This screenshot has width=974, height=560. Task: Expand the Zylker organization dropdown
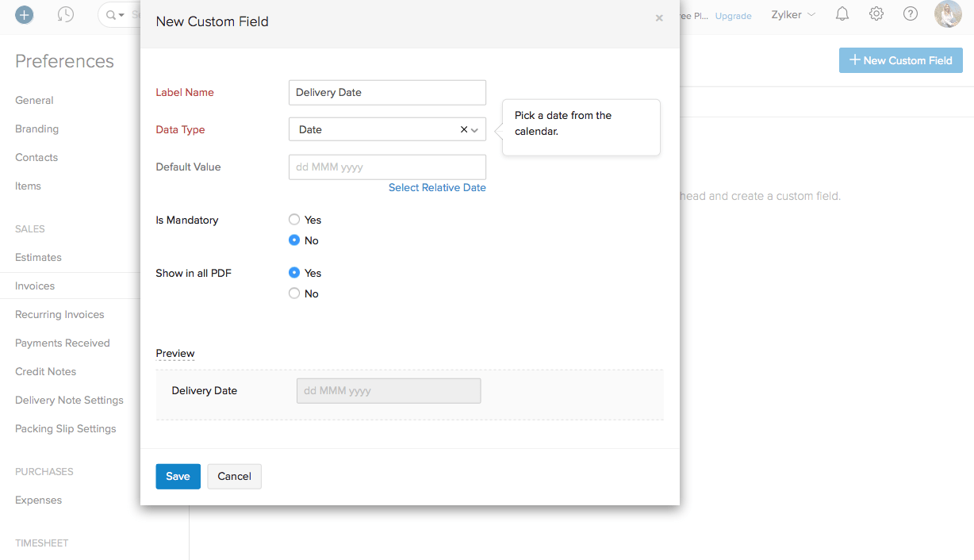coord(793,15)
